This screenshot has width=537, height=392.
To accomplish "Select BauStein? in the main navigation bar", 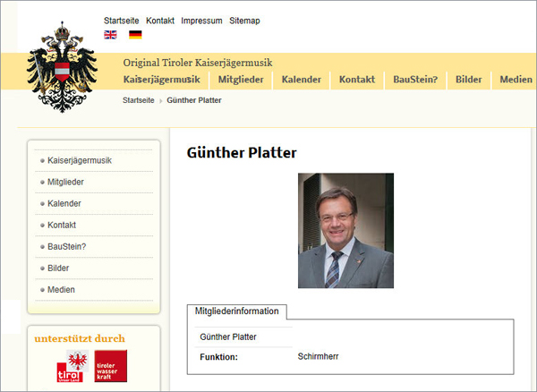I will [x=415, y=80].
